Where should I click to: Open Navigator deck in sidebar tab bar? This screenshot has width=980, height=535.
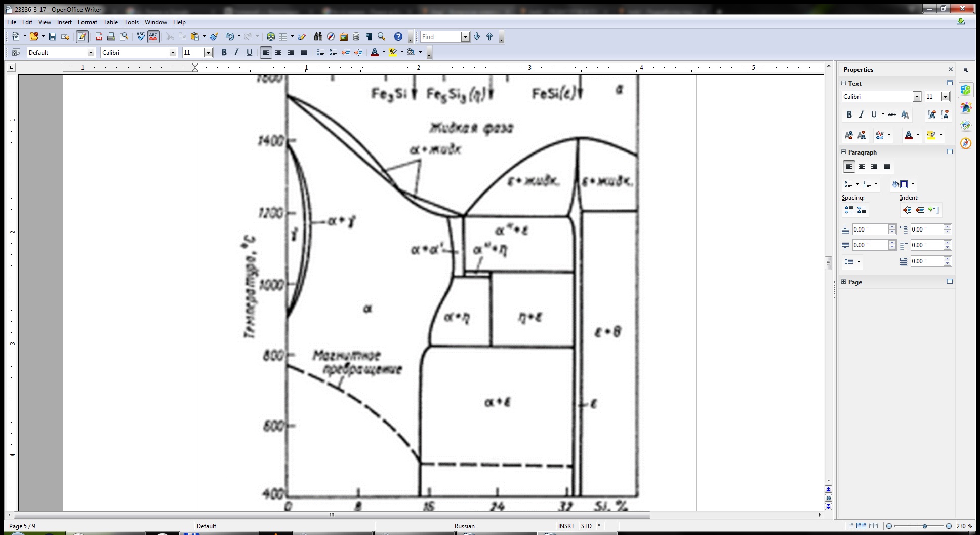click(x=966, y=143)
